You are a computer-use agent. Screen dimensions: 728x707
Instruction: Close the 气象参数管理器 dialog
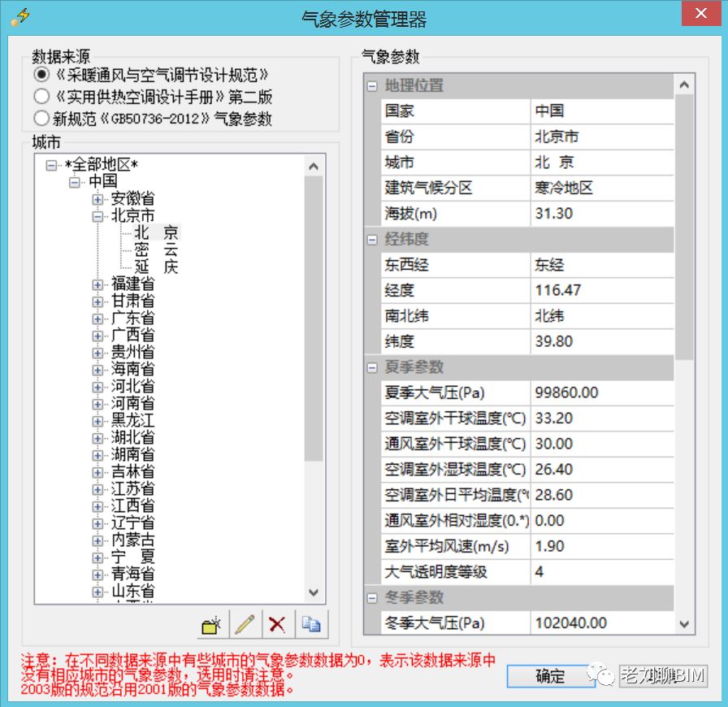[701, 13]
